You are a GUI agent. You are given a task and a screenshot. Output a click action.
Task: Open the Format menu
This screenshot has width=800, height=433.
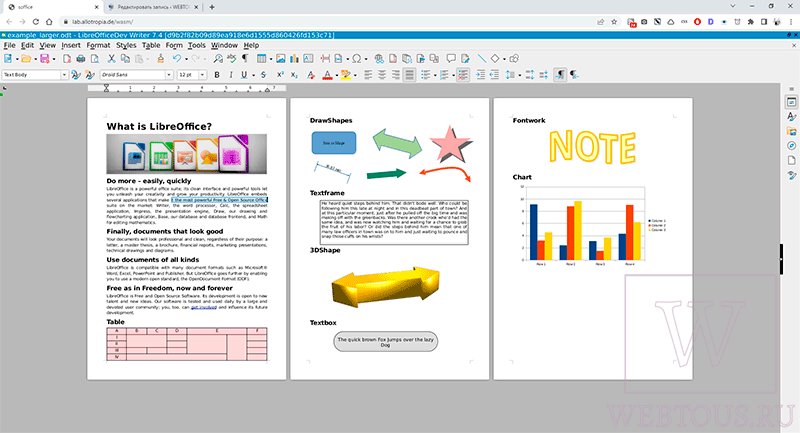click(x=98, y=45)
